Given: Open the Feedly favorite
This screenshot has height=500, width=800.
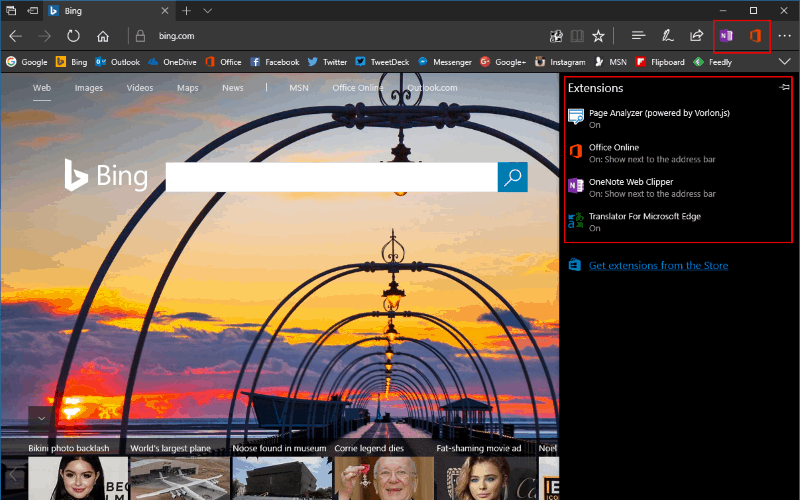Looking at the screenshot, I should tap(712, 62).
